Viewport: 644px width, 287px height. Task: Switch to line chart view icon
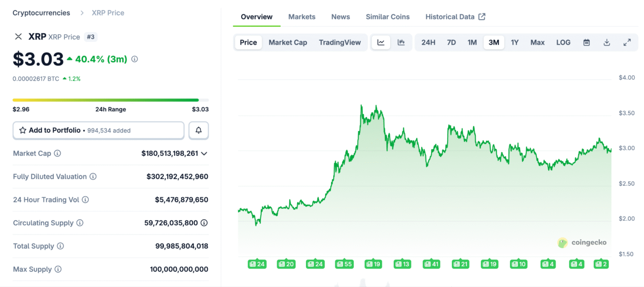(381, 42)
